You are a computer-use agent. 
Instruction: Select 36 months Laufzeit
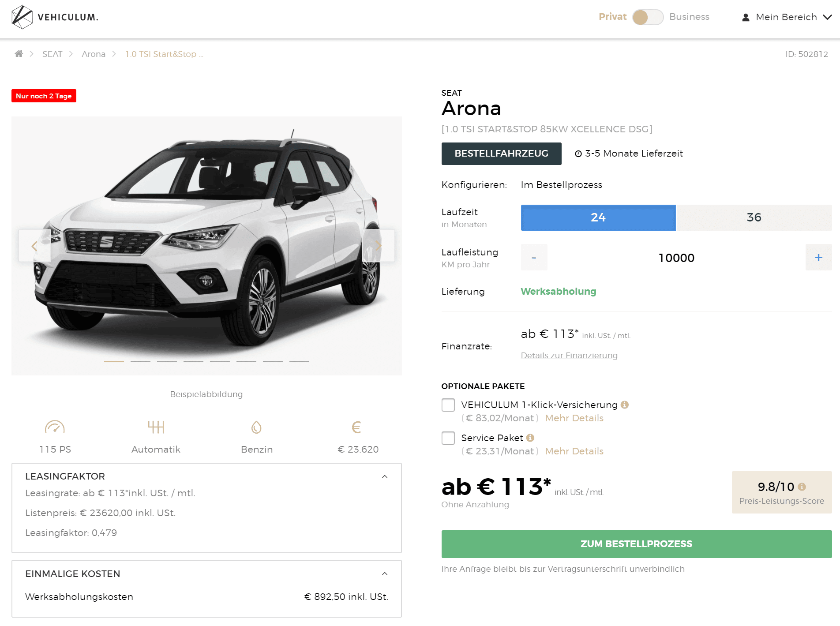tap(754, 217)
